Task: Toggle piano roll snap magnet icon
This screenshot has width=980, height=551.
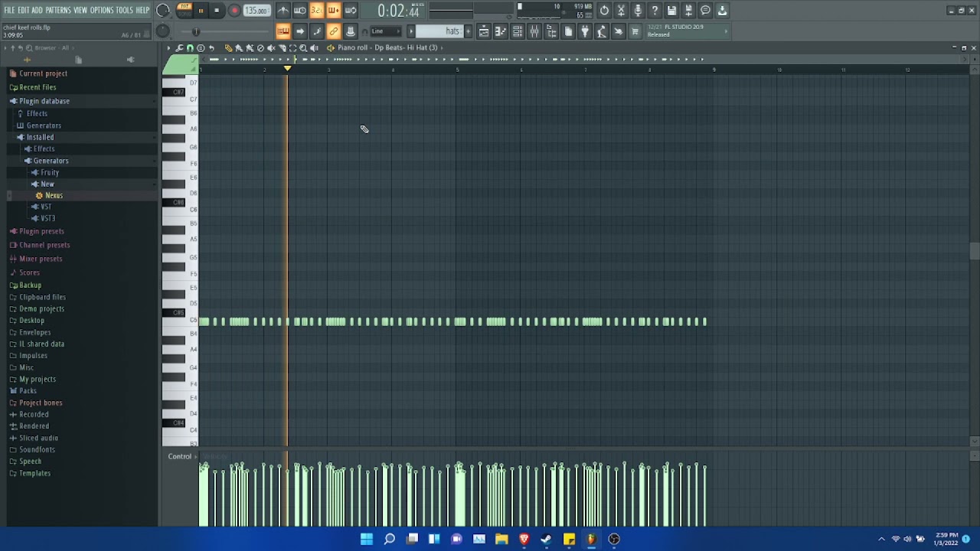Action: (x=190, y=47)
